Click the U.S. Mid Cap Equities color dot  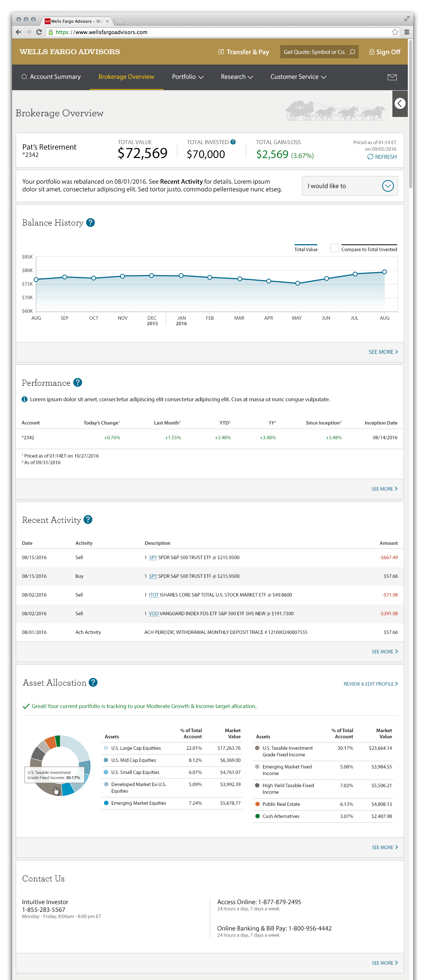[106, 760]
